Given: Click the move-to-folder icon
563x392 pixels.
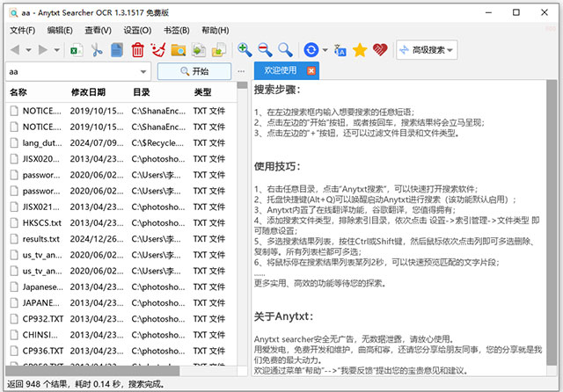Looking at the screenshot, I should [x=219, y=50].
